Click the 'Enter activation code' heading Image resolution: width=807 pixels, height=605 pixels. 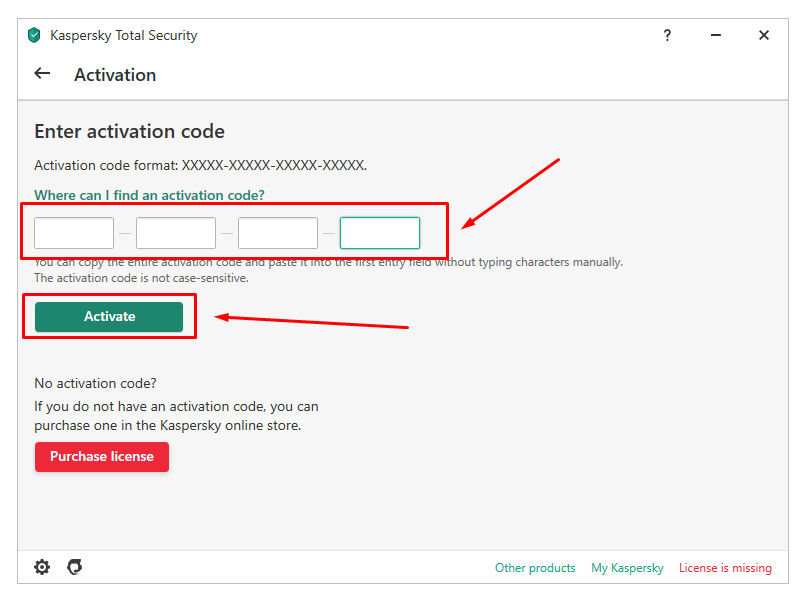[x=130, y=132]
